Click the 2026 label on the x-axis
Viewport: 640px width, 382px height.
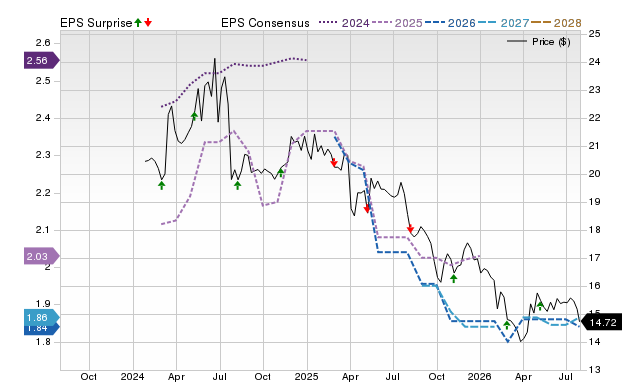coord(480,376)
